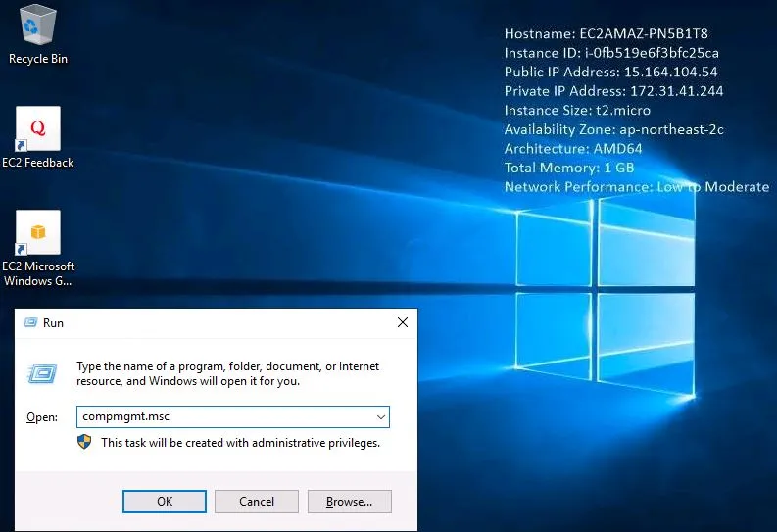This screenshot has height=532, width=777.
Task: Click the Run dialog title text
Action: (x=53, y=322)
